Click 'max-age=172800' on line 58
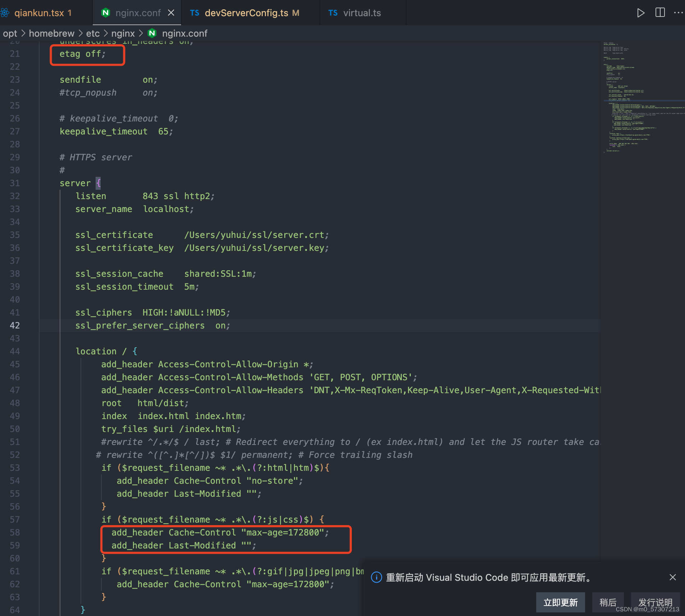Screen dimensions: 685x616 click(283, 533)
